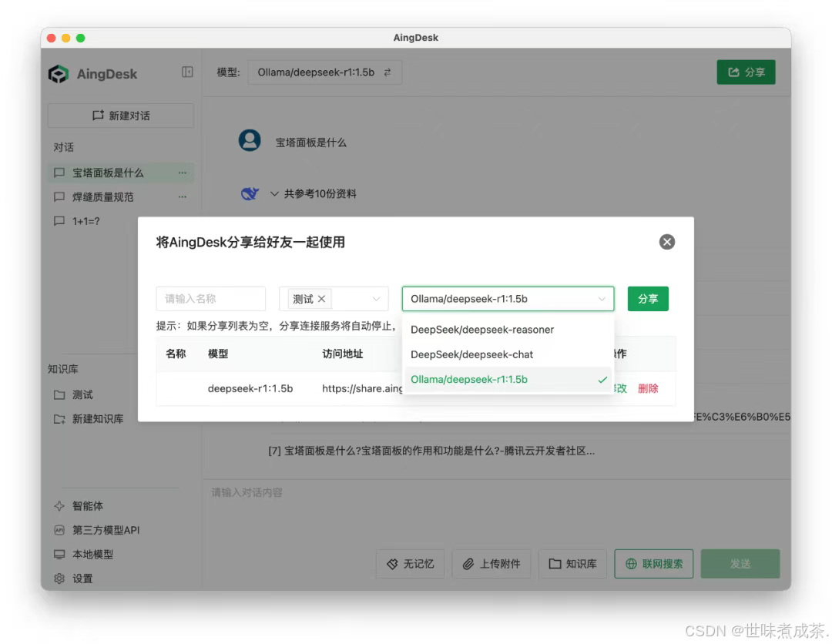
Task: Open the 测试 knowledge base
Action: [x=82, y=394]
